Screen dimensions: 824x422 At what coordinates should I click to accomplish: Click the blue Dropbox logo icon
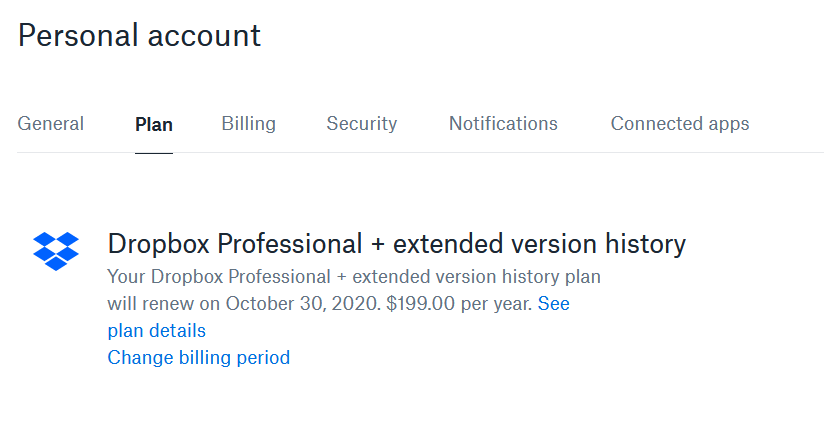click(x=56, y=251)
